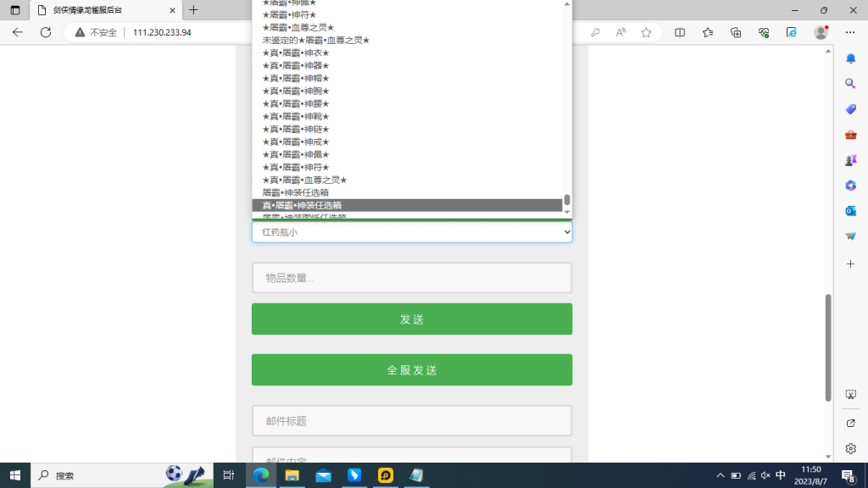Click the read aloud icon in address bar
868x488 pixels.
coord(620,32)
